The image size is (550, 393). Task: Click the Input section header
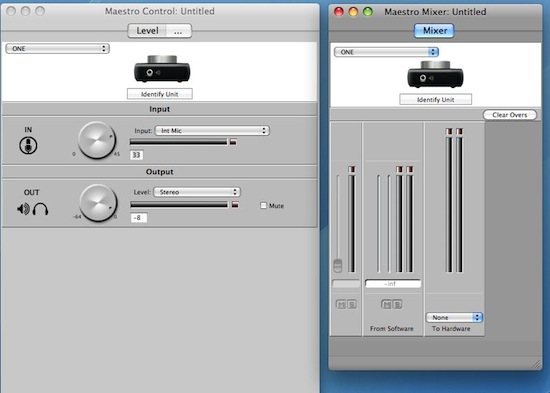coord(160,109)
